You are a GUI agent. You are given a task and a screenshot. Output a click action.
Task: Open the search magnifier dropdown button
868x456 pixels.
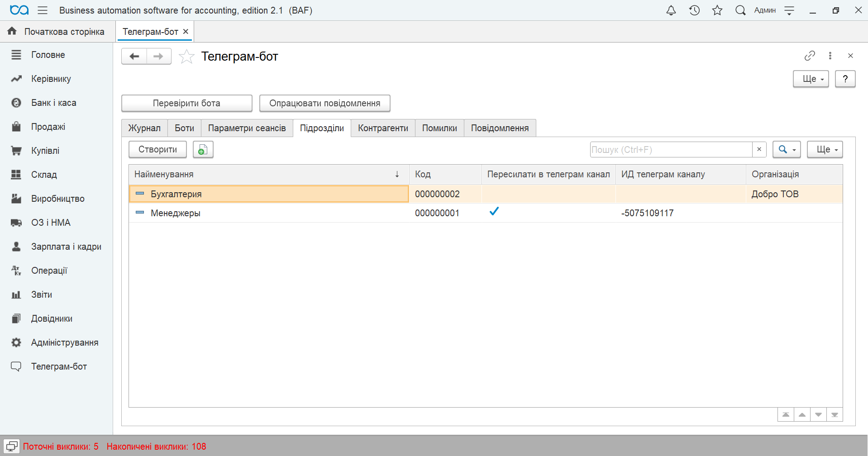point(787,150)
